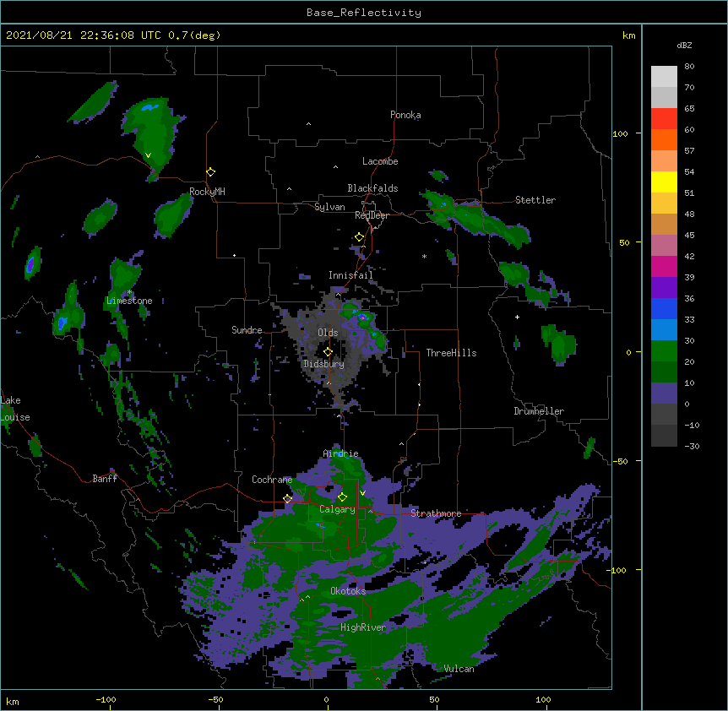Click the Limestone label

(x=129, y=301)
